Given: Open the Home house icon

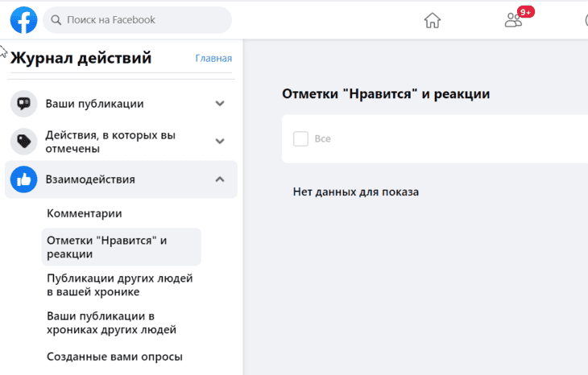Looking at the screenshot, I should coord(432,20).
